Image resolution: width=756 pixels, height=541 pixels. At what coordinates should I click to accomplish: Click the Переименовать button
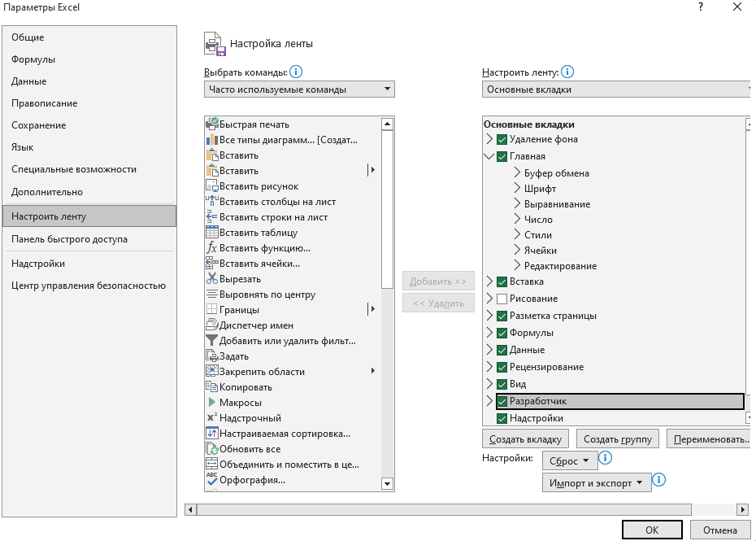click(709, 439)
